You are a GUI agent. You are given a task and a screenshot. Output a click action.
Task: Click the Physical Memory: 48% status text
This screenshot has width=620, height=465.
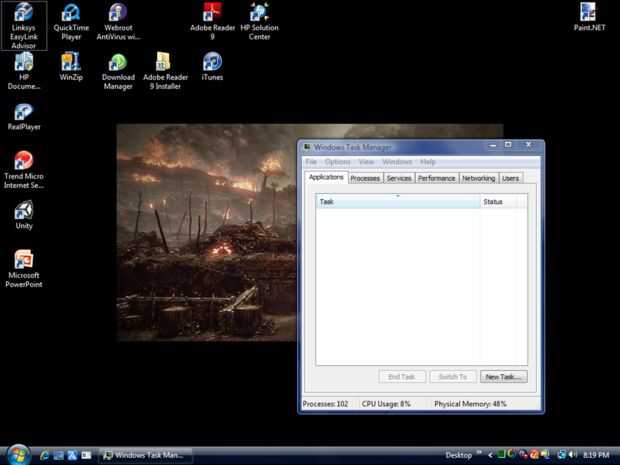point(470,404)
